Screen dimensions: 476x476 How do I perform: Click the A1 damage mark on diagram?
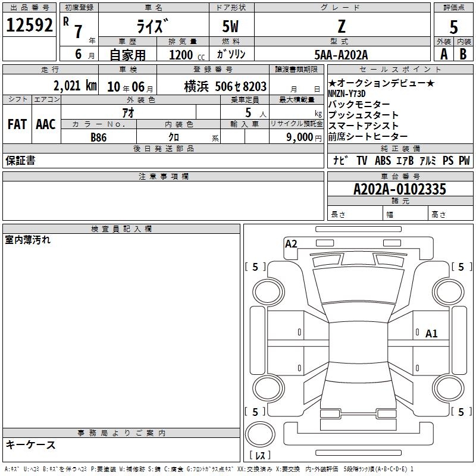click(431, 334)
